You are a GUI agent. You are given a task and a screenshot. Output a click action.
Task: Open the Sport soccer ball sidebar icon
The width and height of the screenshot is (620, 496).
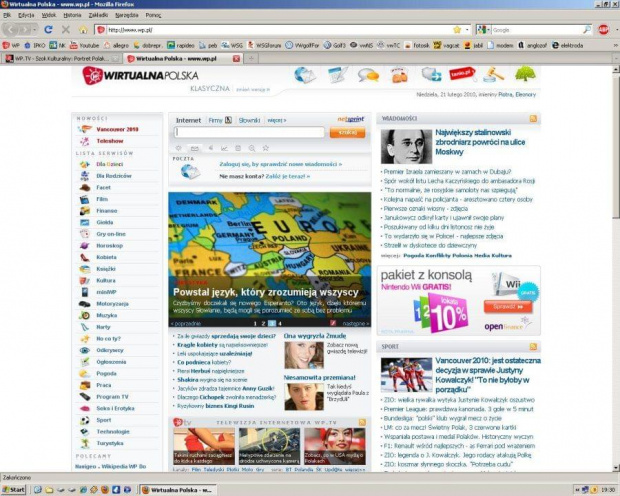click(84, 420)
